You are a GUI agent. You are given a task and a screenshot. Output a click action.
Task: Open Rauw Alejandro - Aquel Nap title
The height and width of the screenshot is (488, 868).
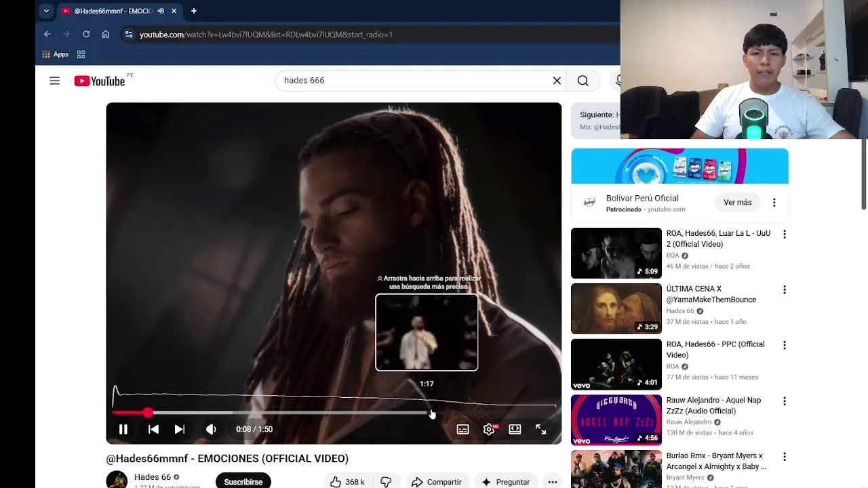point(713,405)
